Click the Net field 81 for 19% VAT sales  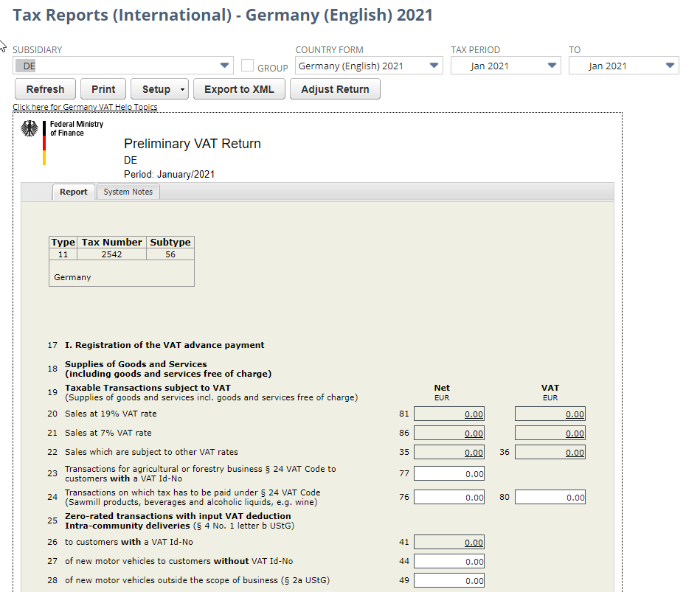(448, 414)
